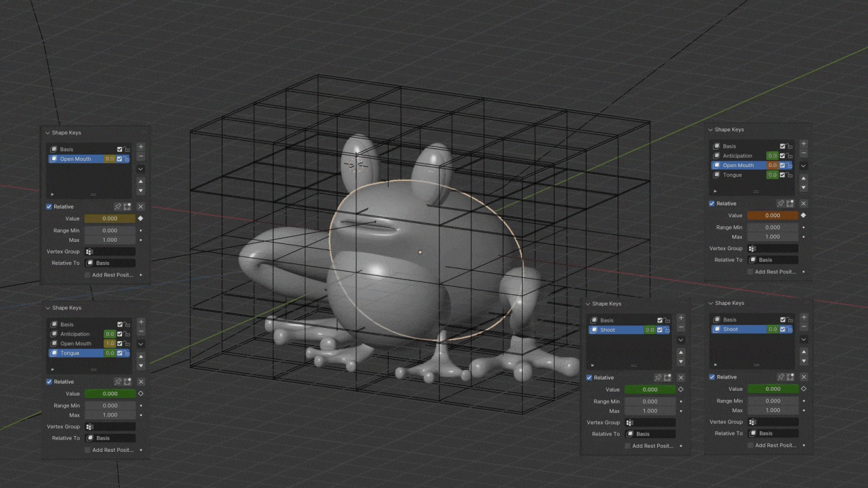
Task: Add a shape key in the yellow-value Open Mouth panel
Action: point(141,147)
